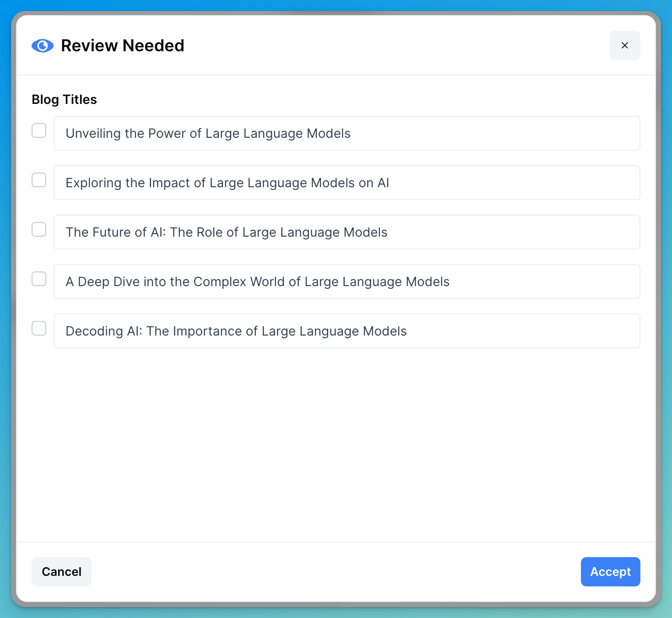The height and width of the screenshot is (618, 672).
Task: Enable the 'A Deep Dive' title checkbox
Action: [39, 279]
